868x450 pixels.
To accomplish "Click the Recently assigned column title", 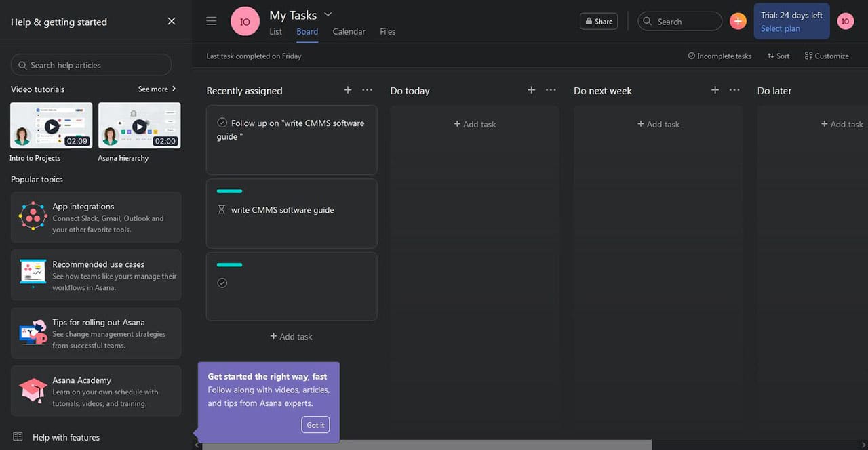I will coord(244,91).
